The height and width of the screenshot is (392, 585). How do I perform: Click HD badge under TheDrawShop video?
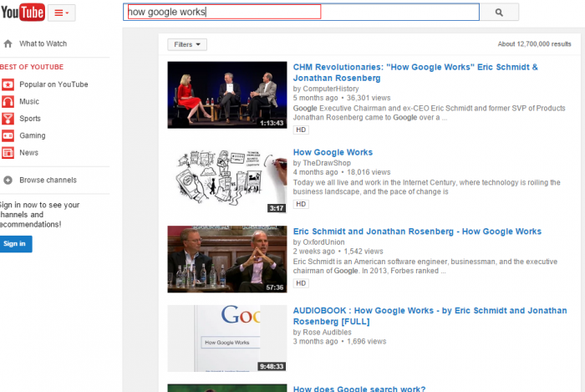click(301, 204)
